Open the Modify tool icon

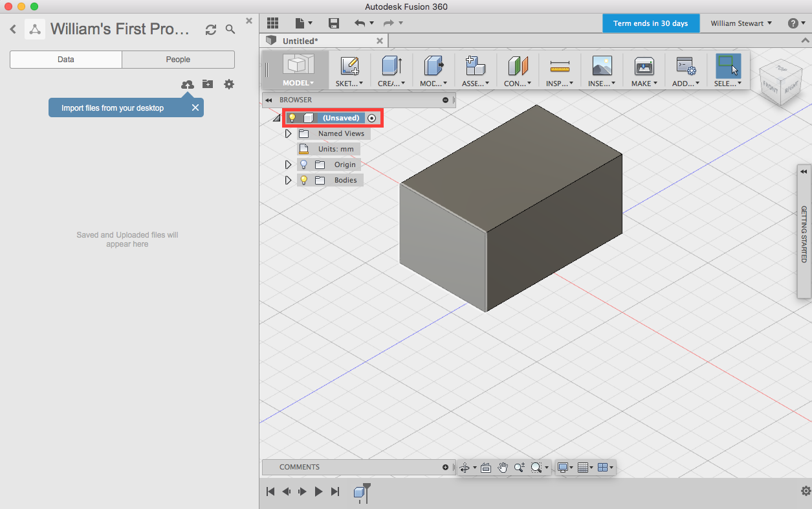point(433,66)
